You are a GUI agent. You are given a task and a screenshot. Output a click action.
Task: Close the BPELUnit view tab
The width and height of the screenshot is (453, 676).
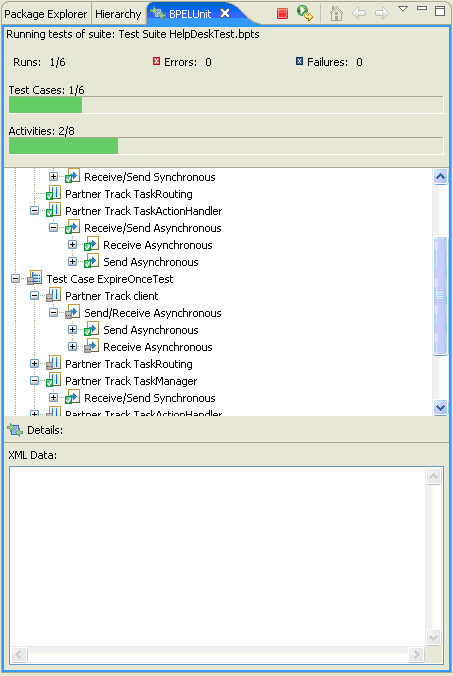click(x=225, y=13)
